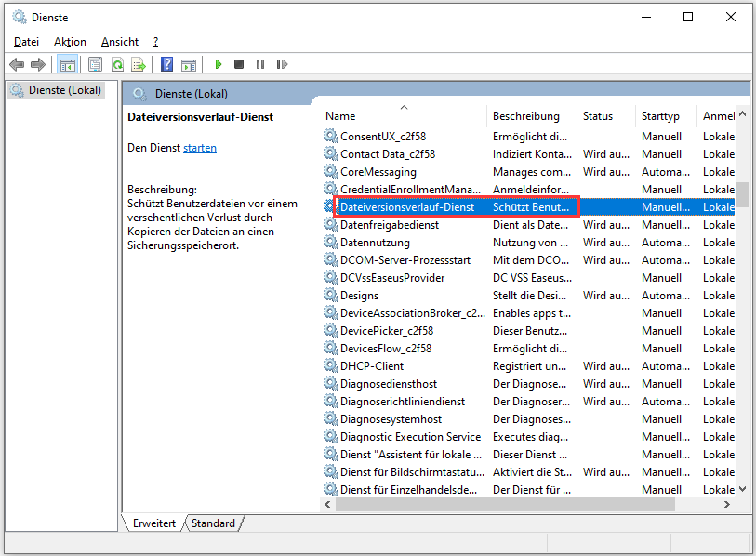Click the Stop service square icon
Screen dimensions: 756x556
point(239,64)
